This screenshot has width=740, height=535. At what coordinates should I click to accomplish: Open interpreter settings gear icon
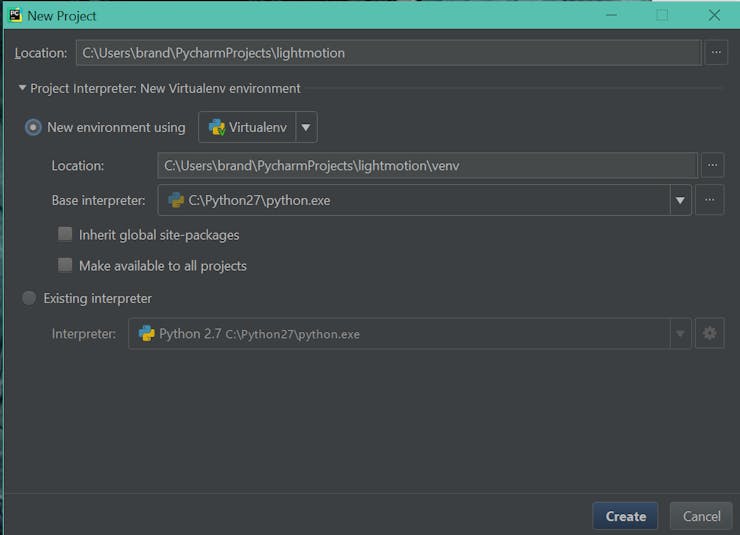click(x=709, y=334)
